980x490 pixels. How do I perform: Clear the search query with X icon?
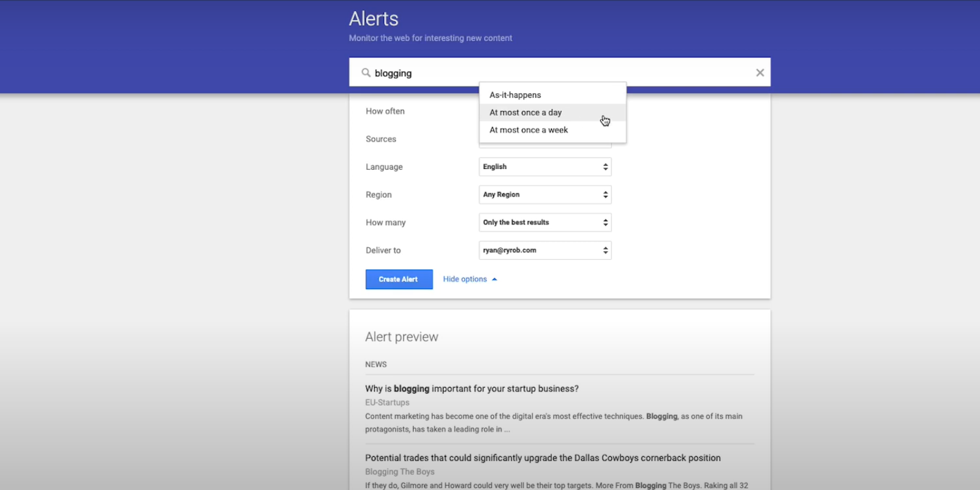[x=759, y=73]
